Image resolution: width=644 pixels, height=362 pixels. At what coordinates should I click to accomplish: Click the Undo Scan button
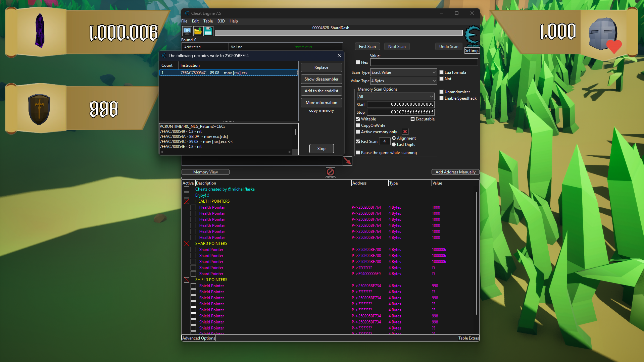[449, 47]
